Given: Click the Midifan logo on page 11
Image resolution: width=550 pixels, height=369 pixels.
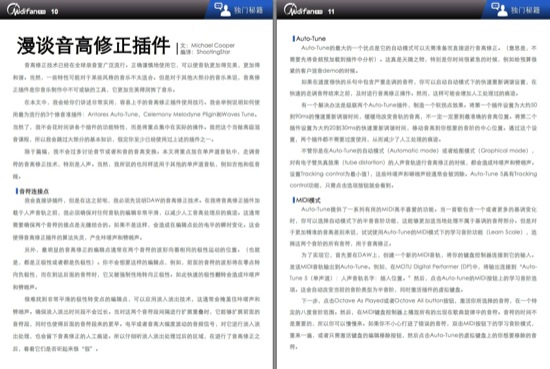Looking at the screenshot, I should pyautogui.click(x=303, y=9).
